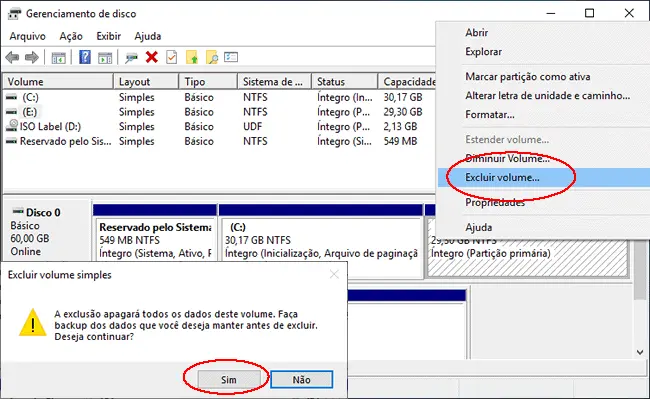This screenshot has width=650, height=399.
Task: Open the Ação menu
Action: point(71,36)
